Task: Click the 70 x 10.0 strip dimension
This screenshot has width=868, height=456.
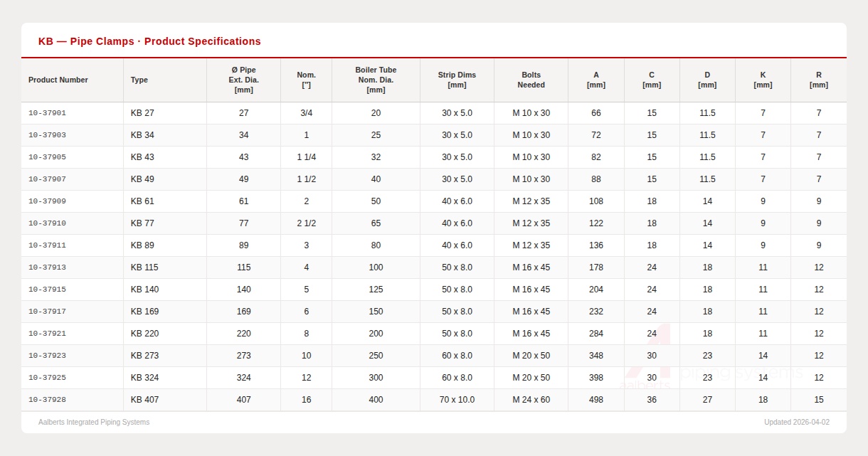Action: tap(457, 400)
